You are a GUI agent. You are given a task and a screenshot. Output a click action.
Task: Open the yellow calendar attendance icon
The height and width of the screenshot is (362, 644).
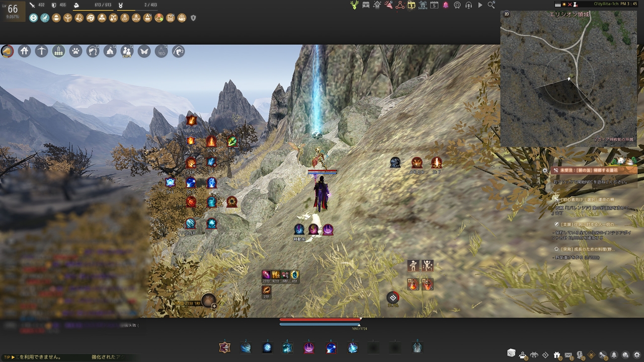click(x=411, y=5)
